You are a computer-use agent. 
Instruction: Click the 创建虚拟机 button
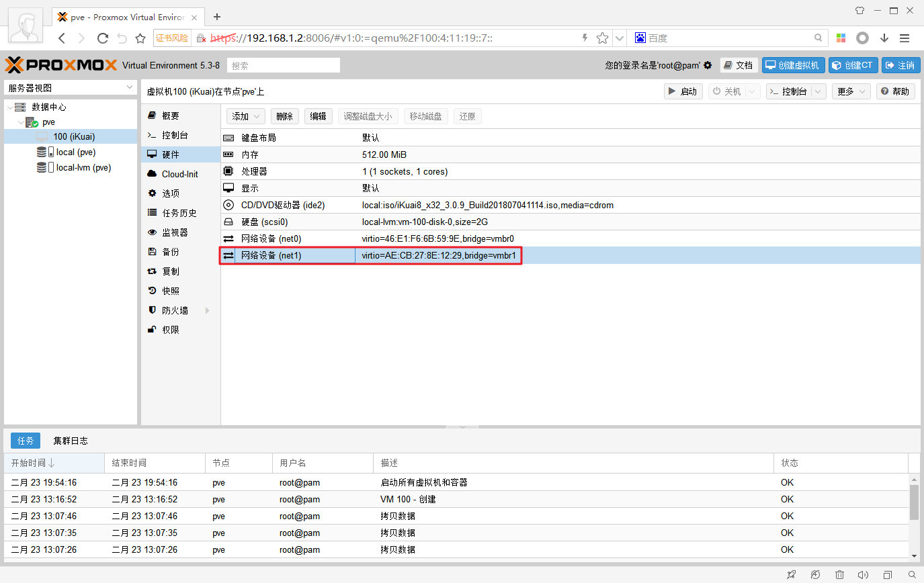click(793, 65)
